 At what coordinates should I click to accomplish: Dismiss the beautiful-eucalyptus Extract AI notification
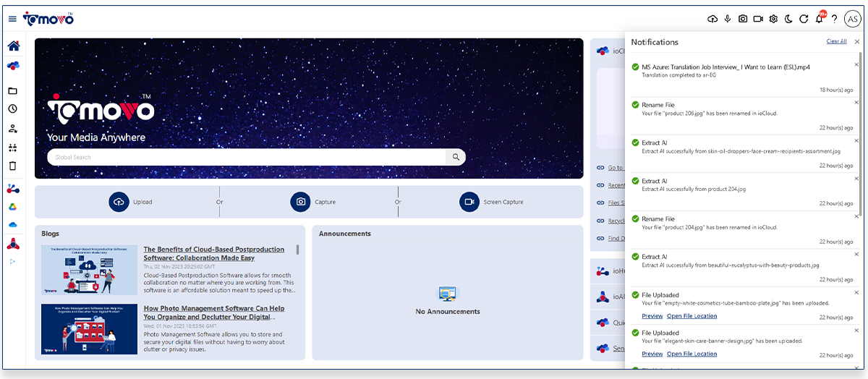coord(857,255)
